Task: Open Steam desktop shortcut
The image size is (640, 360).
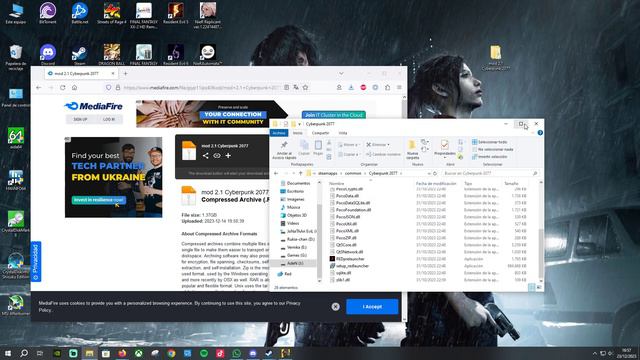Action: [x=80, y=54]
